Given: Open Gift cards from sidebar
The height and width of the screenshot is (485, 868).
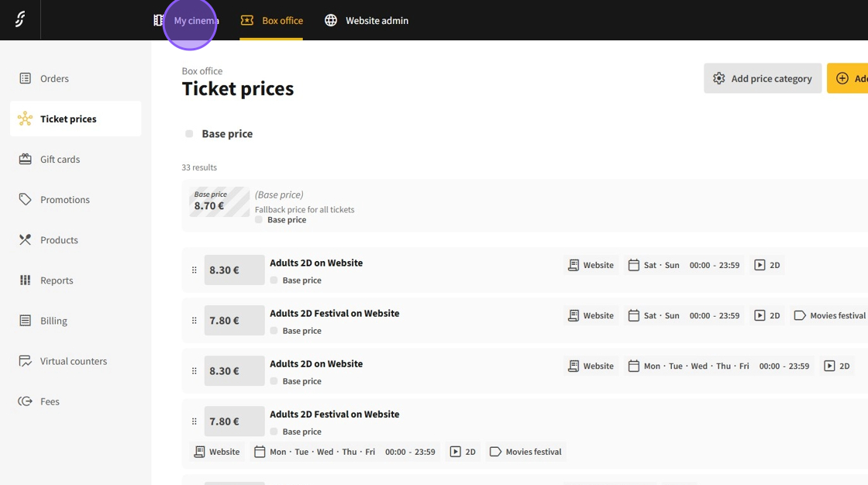Looking at the screenshot, I should [x=60, y=159].
